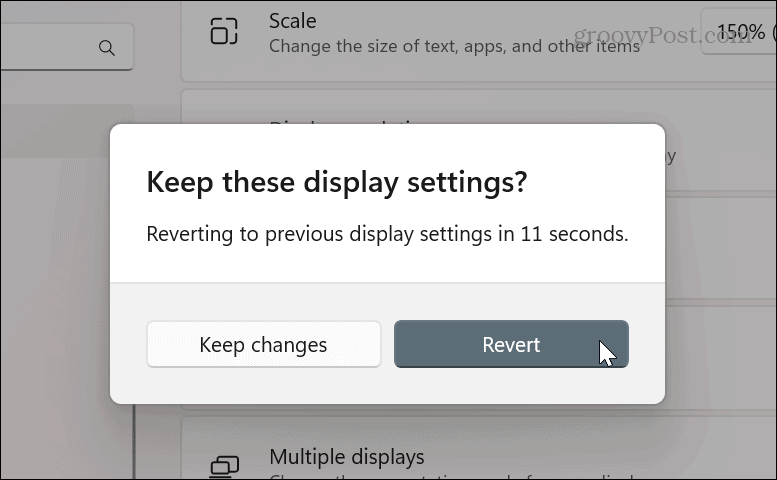The image size is (777, 480).
Task: Focus the Settings search box
Action: (50, 48)
